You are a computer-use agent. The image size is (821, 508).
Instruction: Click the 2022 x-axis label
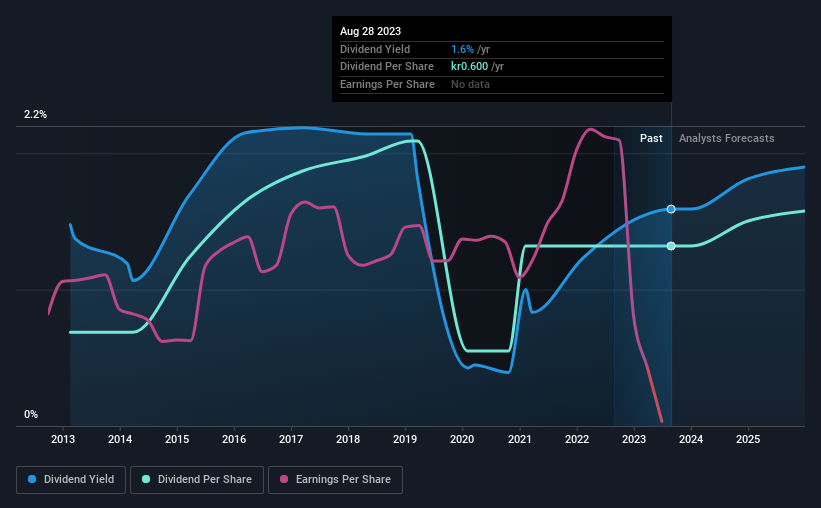[577, 439]
